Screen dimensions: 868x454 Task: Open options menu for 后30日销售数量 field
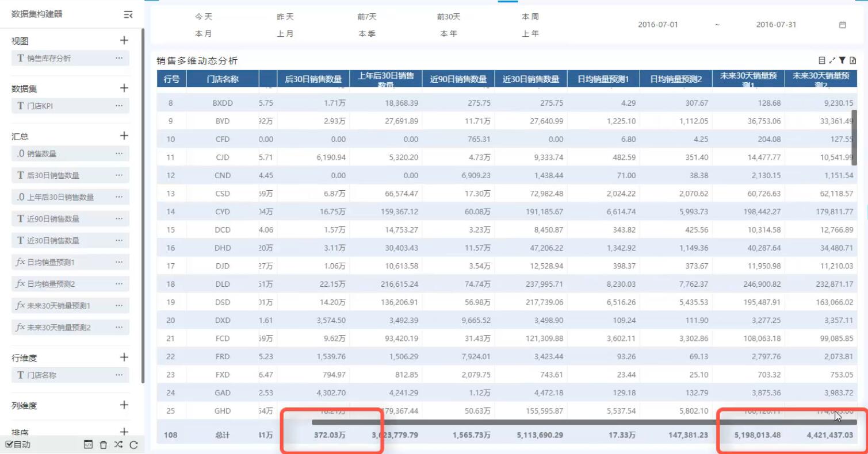pos(119,175)
